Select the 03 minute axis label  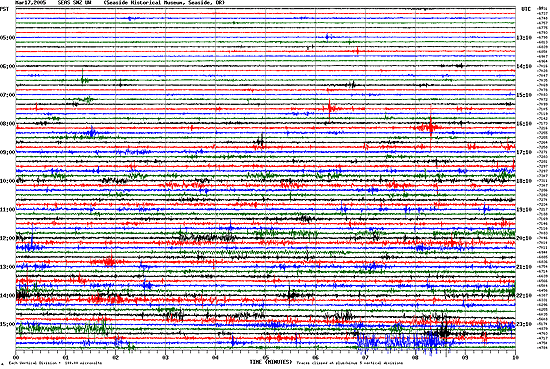pos(166,358)
